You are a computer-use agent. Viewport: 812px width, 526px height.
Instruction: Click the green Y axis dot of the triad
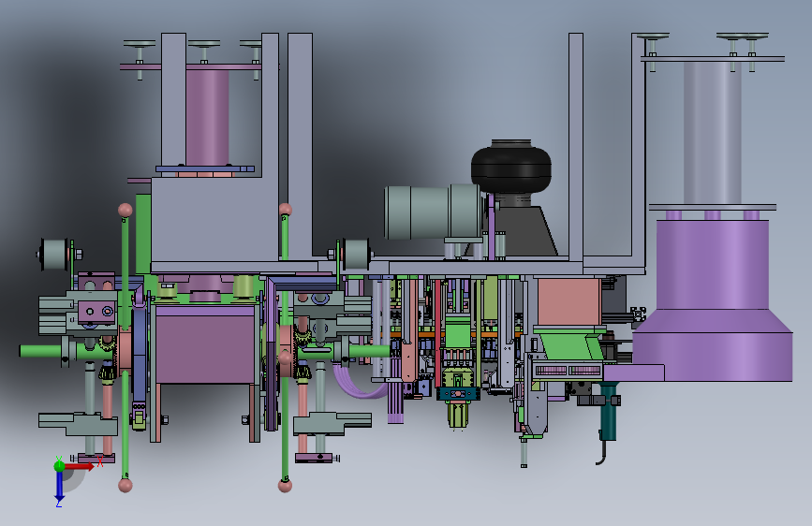(x=60, y=466)
